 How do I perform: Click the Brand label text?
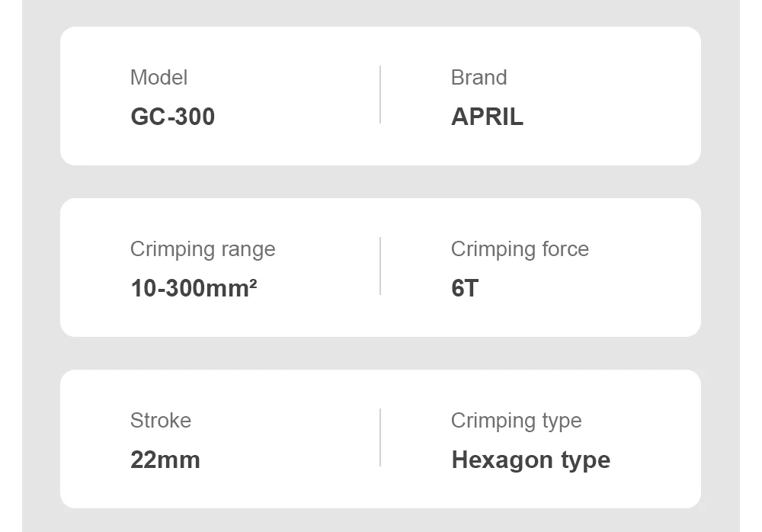click(479, 78)
